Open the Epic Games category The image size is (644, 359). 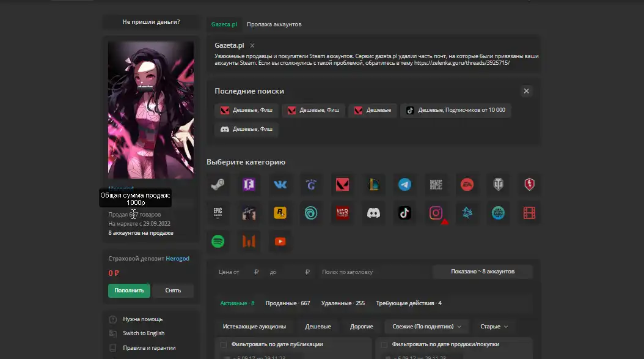[x=218, y=213]
